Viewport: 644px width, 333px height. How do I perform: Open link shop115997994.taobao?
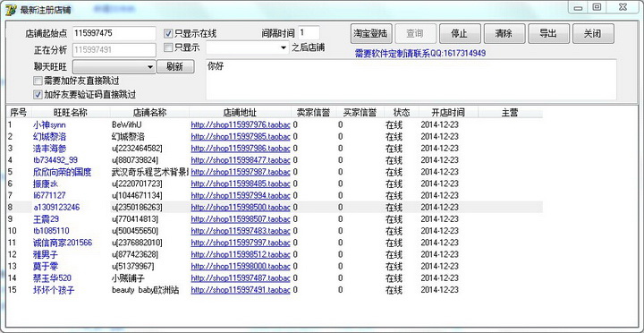click(x=241, y=195)
